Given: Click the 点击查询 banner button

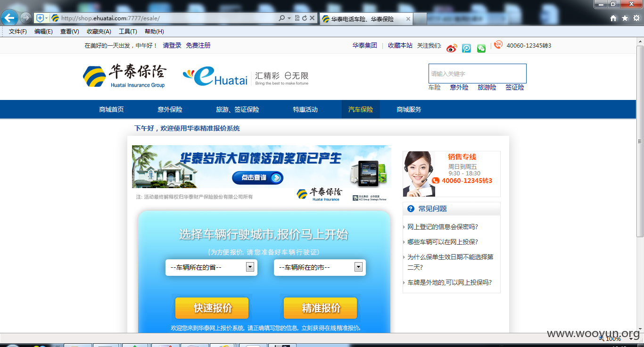Looking at the screenshot, I should point(257,178).
